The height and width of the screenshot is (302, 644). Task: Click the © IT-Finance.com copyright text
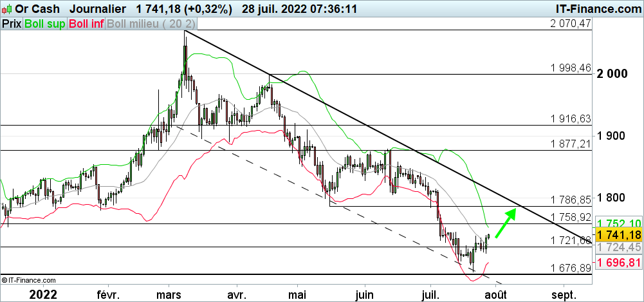28,280
